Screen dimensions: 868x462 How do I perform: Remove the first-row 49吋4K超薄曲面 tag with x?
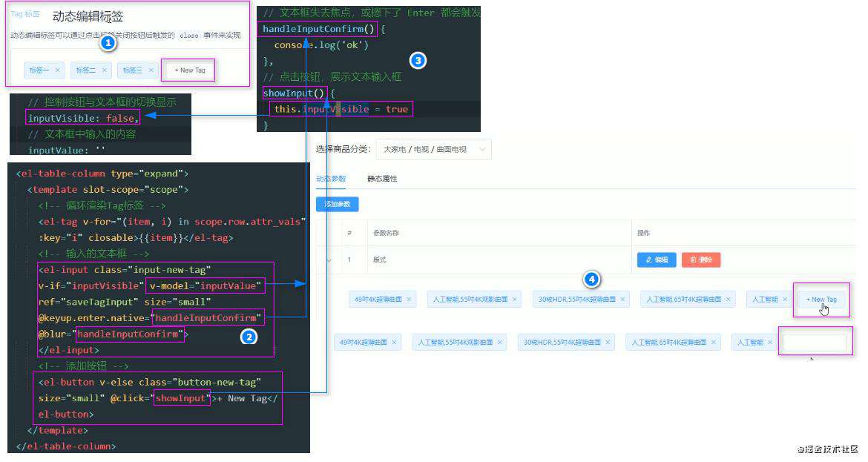tap(409, 300)
